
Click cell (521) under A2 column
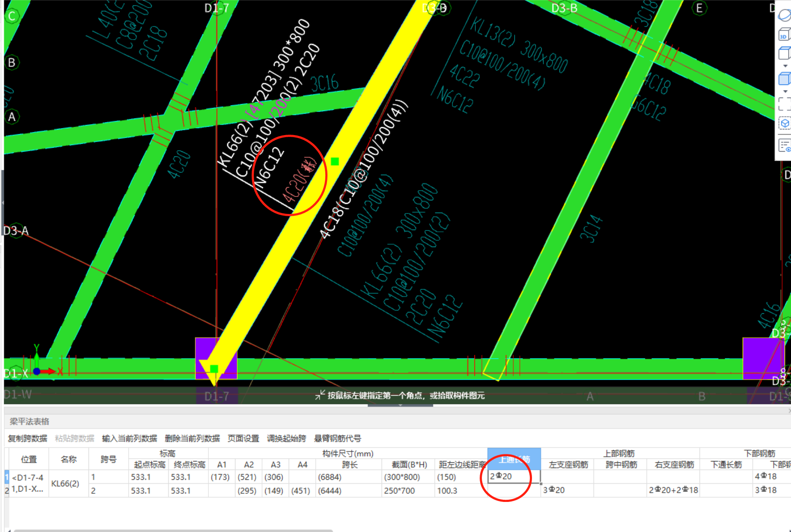[x=249, y=477]
